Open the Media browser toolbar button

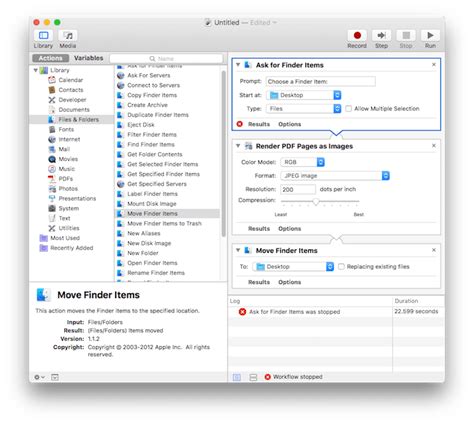[68, 35]
